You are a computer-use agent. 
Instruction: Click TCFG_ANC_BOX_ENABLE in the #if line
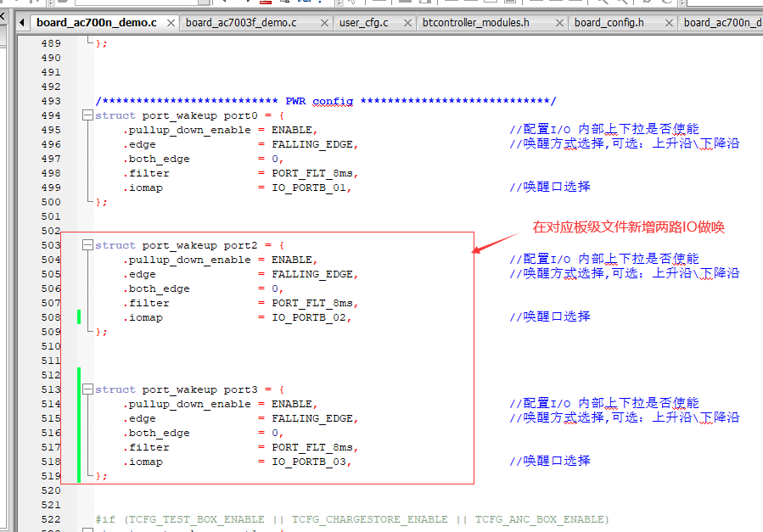(x=539, y=519)
